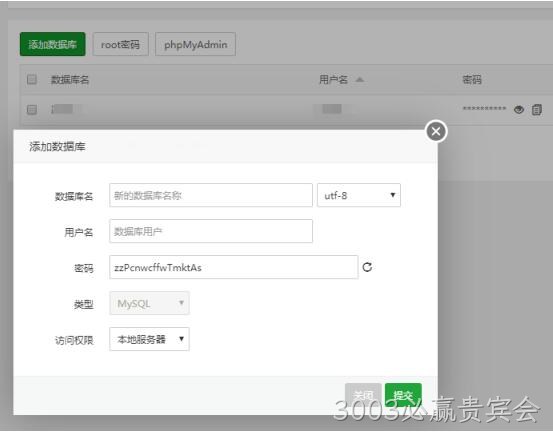
Task: Submit the form with 提交 button
Action: pyautogui.click(x=403, y=395)
